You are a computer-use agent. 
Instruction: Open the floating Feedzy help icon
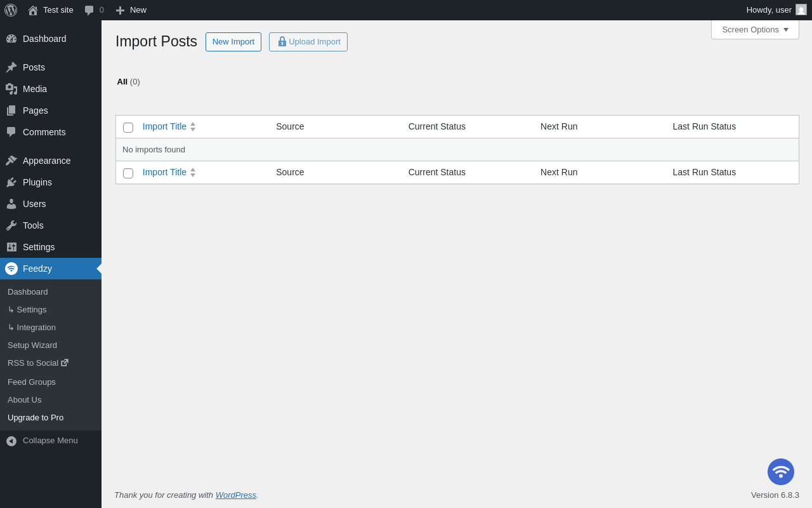pyautogui.click(x=781, y=472)
